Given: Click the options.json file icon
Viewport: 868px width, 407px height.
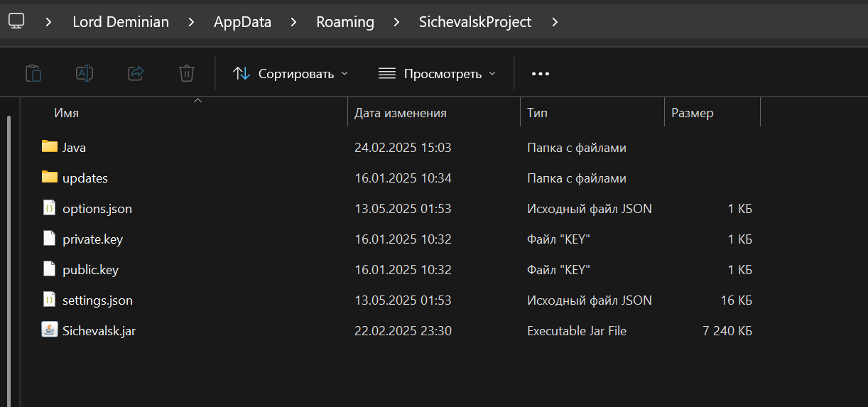Looking at the screenshot, I should pos(49,208).
